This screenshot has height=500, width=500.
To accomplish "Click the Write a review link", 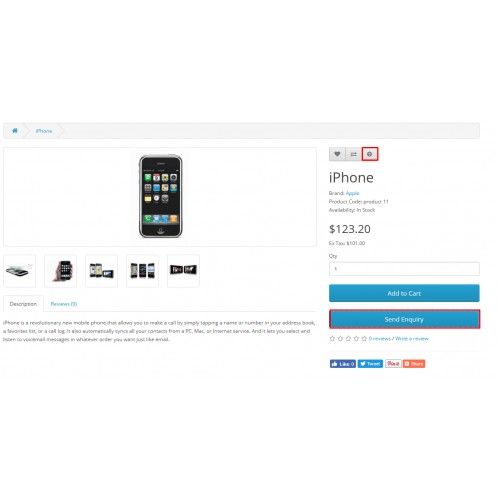I will tap(412, 339).
